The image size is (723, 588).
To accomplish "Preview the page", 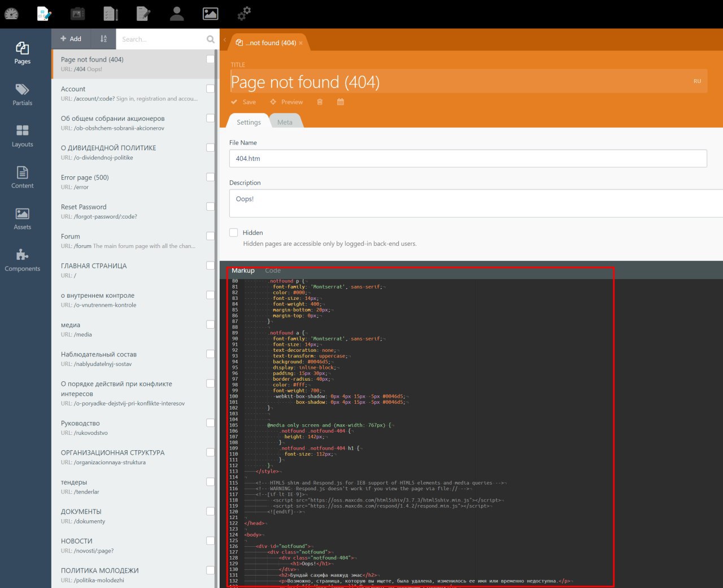I will click(x=286, y=102).
